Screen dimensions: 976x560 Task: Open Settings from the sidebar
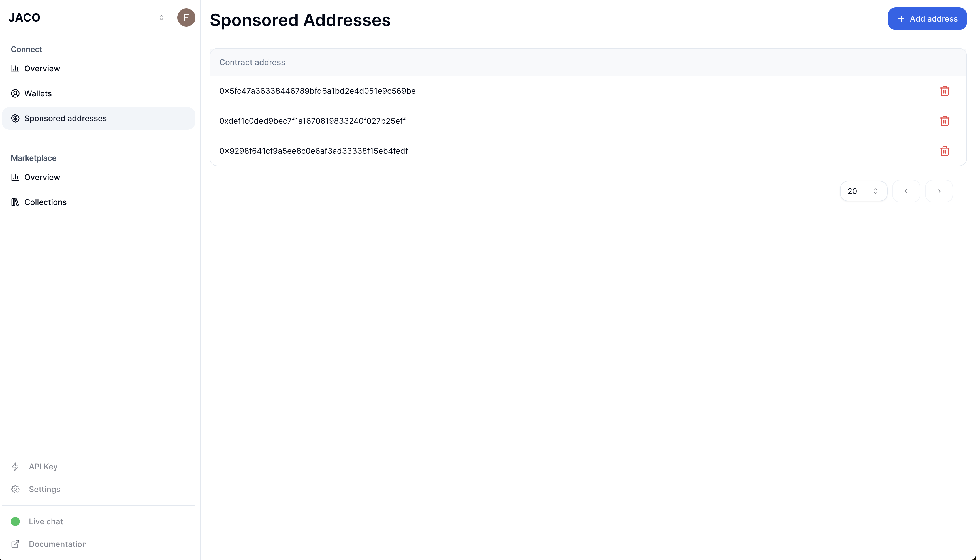click(x=44, y=489)
